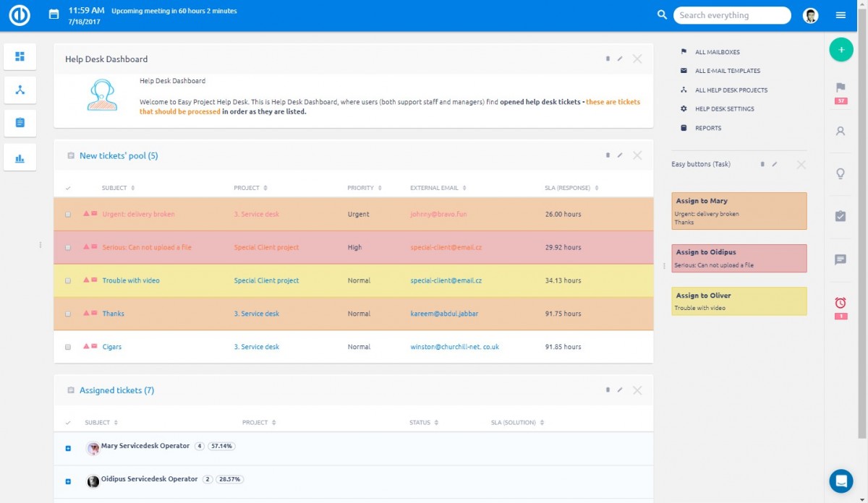Open the lightbulb icon in right sidebar
Image resolution: width=868 pixels, height=503 pixels.
(x=841, y=173)
